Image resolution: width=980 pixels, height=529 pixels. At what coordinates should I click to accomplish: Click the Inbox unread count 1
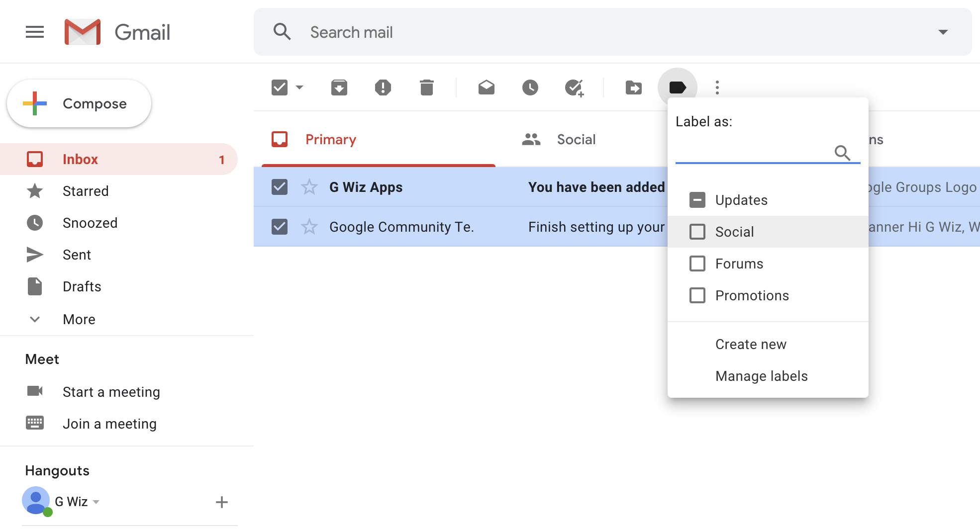coord(222,160)
